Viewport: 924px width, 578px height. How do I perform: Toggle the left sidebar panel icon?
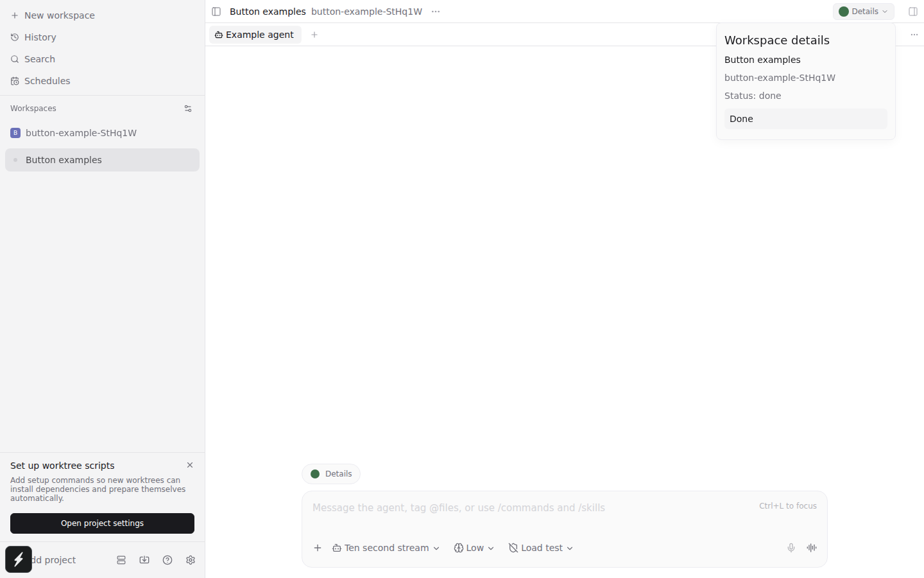(216, 12)
